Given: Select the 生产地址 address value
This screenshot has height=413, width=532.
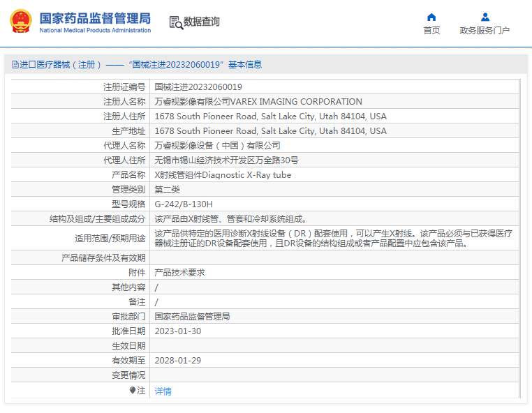Looking at the screenshot, I should [x=271, y=131].
